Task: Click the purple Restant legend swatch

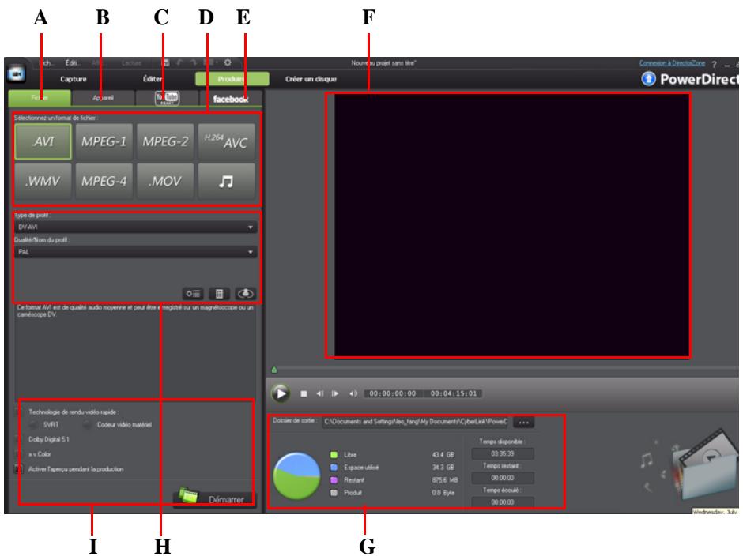Action: click(334, 480)
